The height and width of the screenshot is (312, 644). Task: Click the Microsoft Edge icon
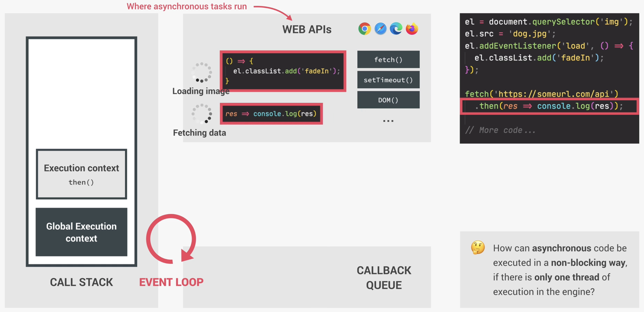(x=396, y=29)
